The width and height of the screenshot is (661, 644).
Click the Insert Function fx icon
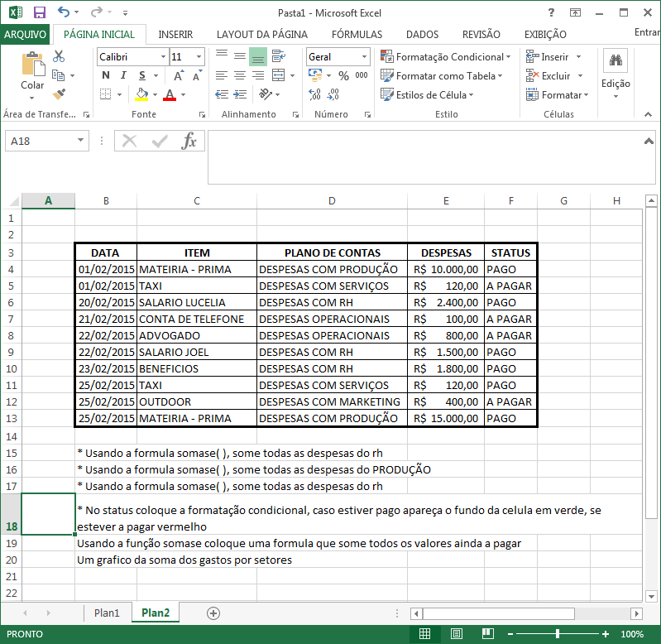click(x=189, y=141)
